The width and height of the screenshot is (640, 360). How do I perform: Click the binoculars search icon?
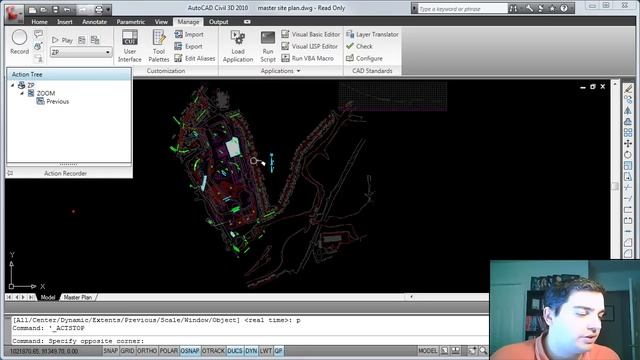pos(513,9)
